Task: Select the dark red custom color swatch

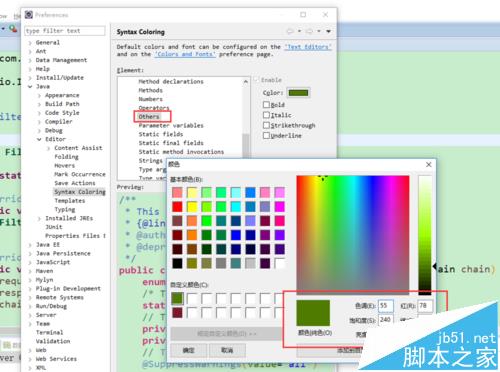Action: tap(177, 313)
